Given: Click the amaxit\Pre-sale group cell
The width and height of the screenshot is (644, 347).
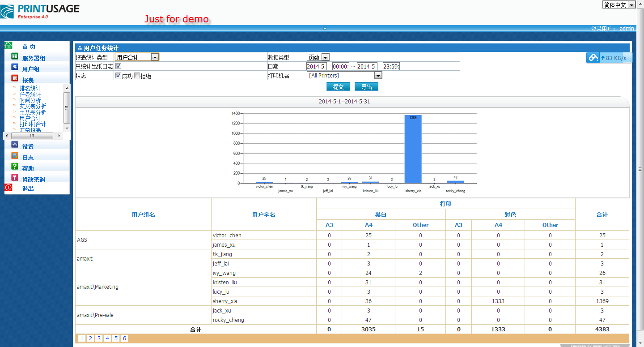Looking at the screenshot, I should click(143, 315).
